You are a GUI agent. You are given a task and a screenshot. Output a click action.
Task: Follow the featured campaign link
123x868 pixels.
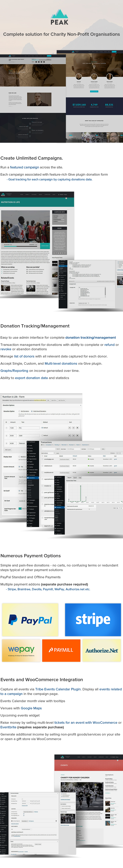tap(25, 167)
